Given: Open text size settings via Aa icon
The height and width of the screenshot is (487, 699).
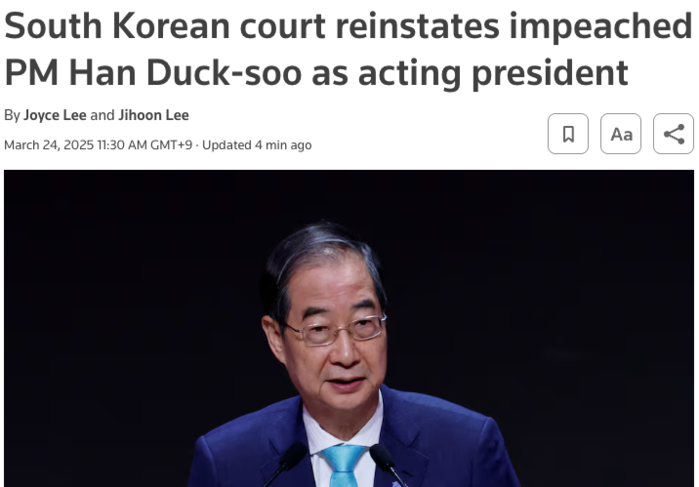Looking at the screenshot, I should pos(621,134).
